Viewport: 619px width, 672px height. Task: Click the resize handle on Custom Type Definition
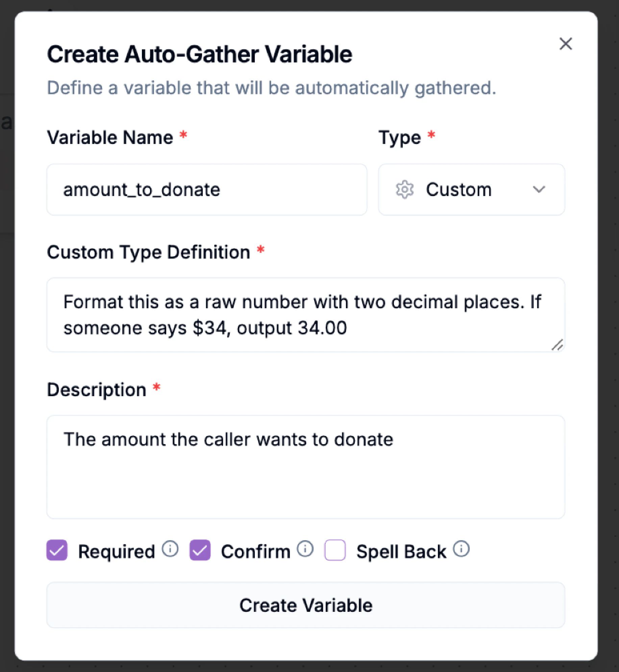558,345
